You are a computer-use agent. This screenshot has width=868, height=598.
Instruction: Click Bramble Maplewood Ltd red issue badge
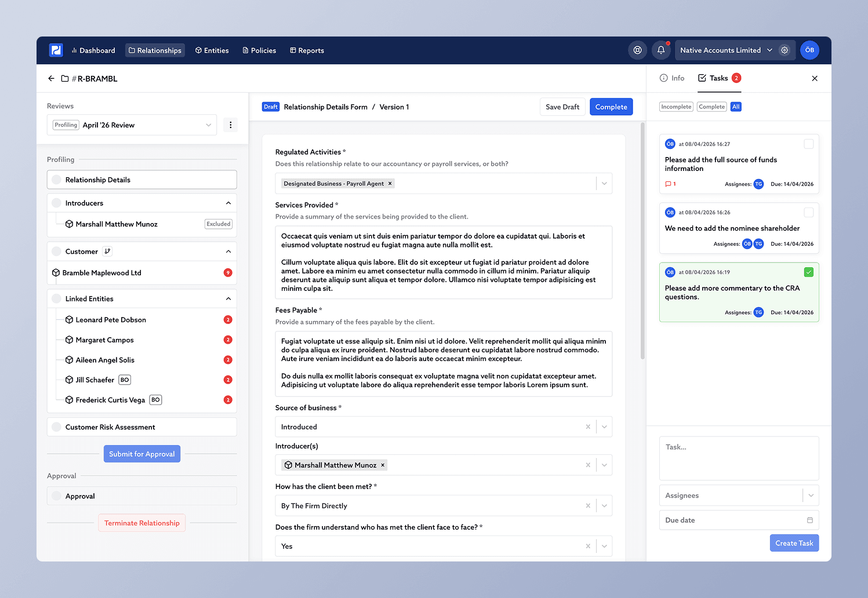click(x=228, y=273)
